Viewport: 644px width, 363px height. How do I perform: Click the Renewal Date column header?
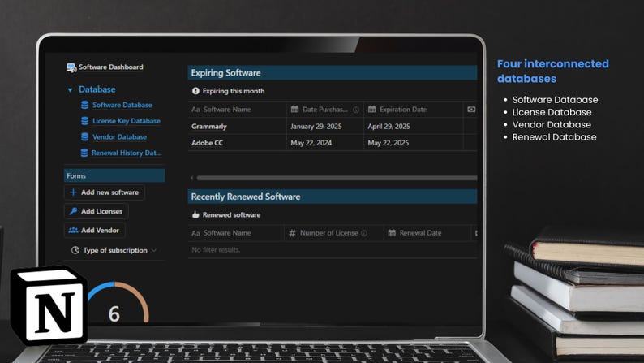427,233
